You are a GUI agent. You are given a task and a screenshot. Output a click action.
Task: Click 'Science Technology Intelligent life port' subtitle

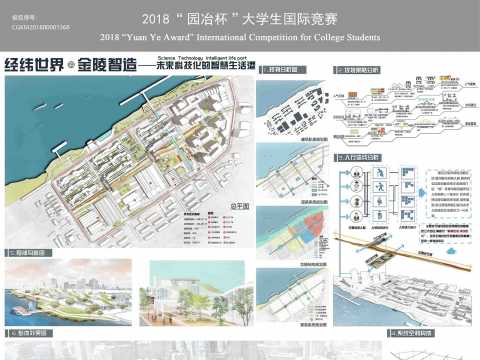(202, 58)
